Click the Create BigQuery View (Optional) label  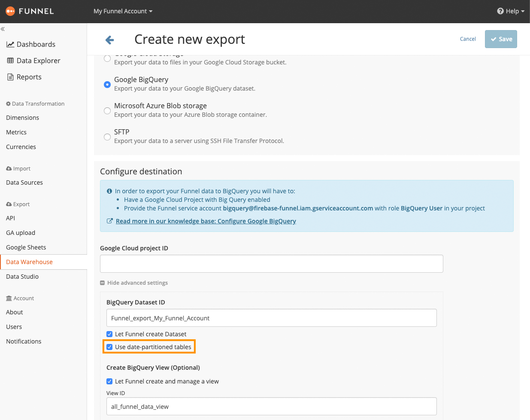[153, 368]
